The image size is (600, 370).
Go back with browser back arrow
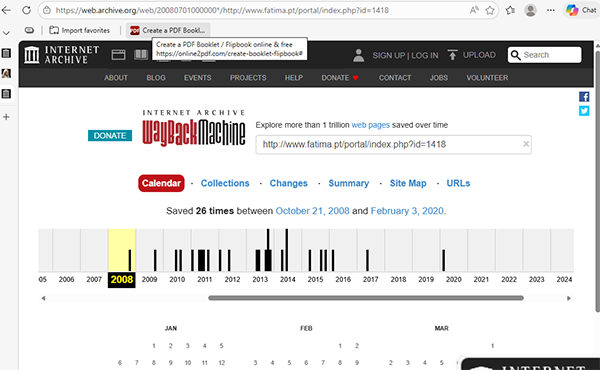click(6, 10)
